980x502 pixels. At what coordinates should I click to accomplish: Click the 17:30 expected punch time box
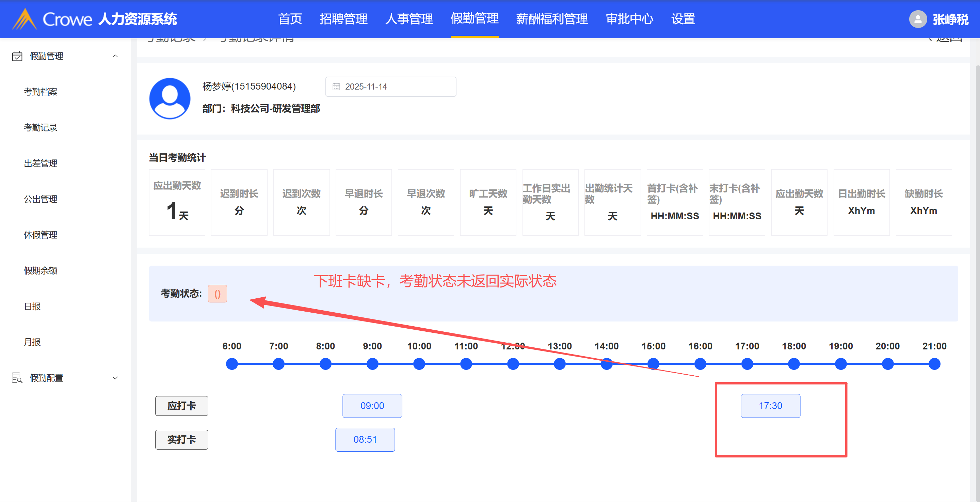(770, 406)
